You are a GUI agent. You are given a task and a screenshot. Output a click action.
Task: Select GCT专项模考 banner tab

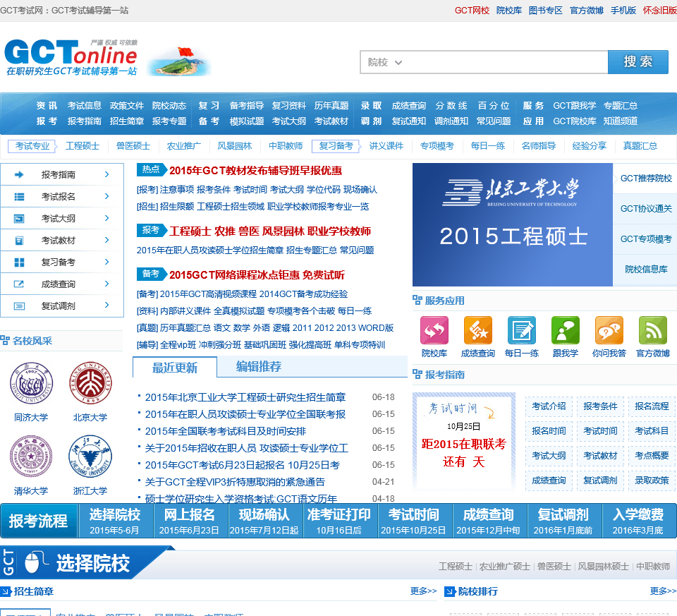point(645,239)
